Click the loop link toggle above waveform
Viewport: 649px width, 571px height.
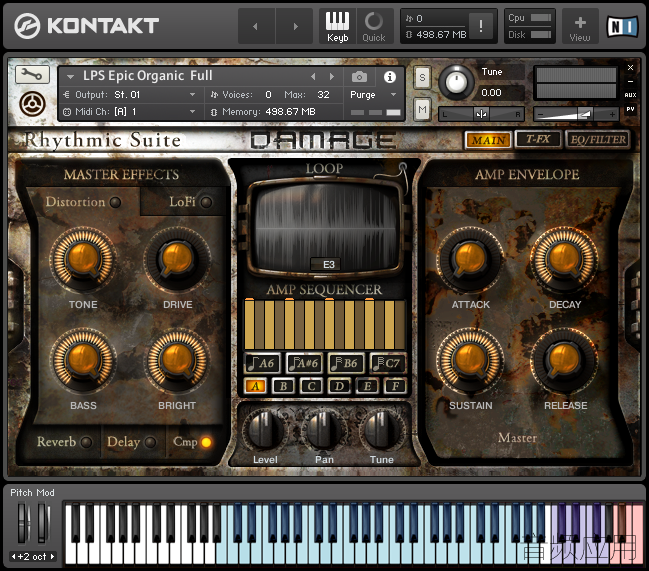(x=402, y=167)
